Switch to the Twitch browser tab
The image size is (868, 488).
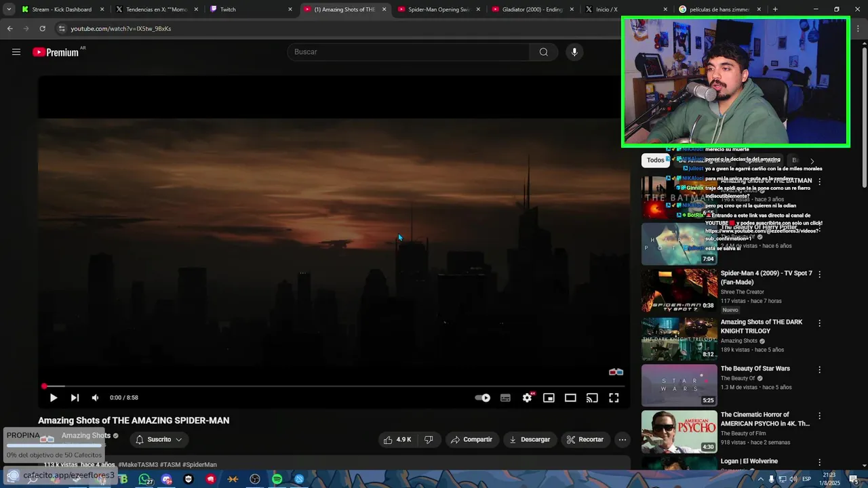[250, 9]
